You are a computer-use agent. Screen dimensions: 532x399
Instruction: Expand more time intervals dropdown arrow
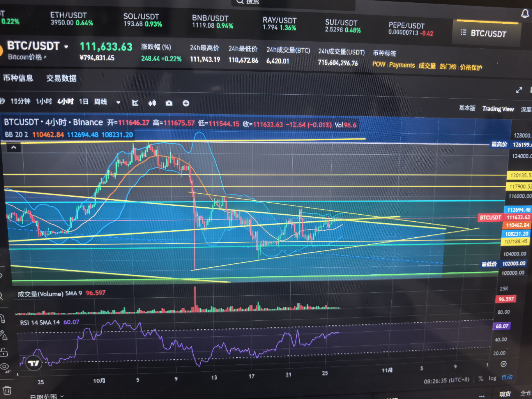click(x=118, y=102)
